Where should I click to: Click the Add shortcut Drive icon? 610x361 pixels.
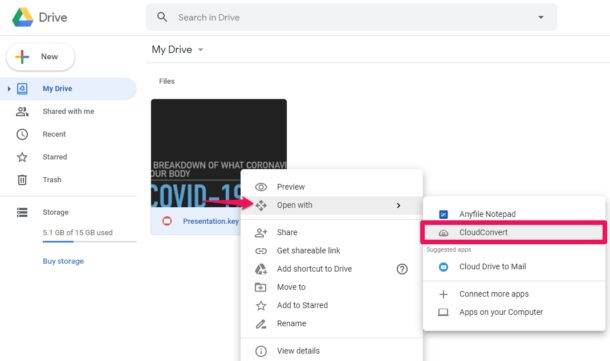coord(261,269)
